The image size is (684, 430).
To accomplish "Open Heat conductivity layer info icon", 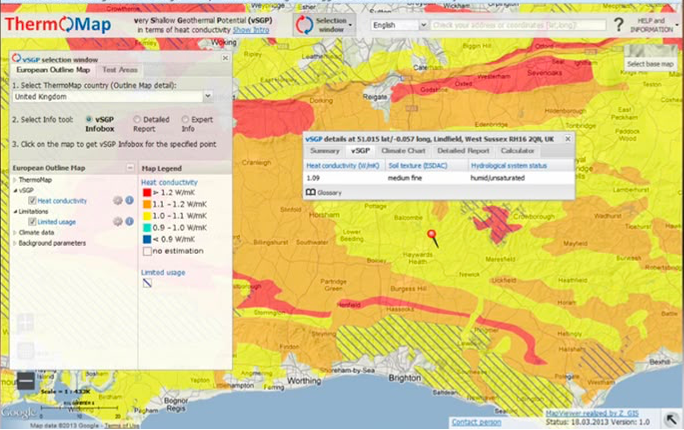I will coord(130,200).
